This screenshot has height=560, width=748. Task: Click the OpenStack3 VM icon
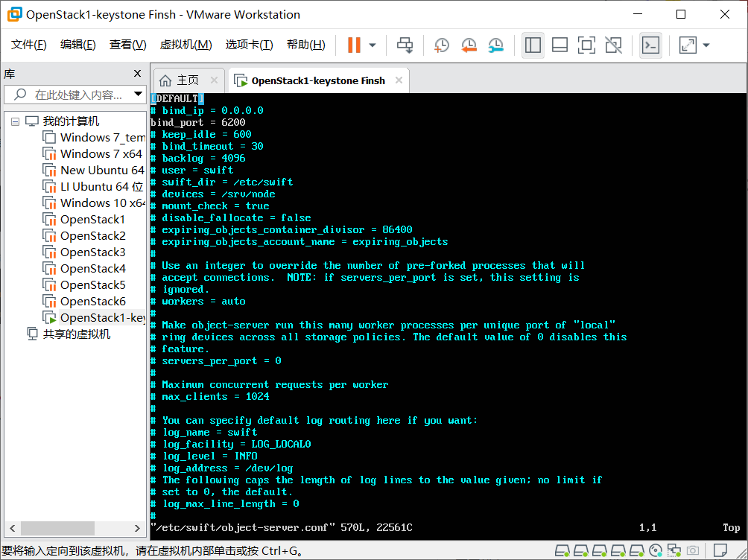[50, 252]
